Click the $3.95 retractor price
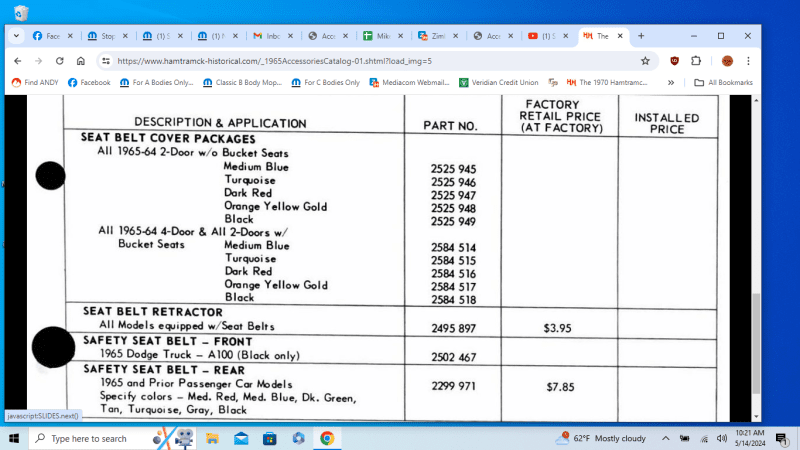The height and width of the screenshot is (450, 800). [557, 328]
